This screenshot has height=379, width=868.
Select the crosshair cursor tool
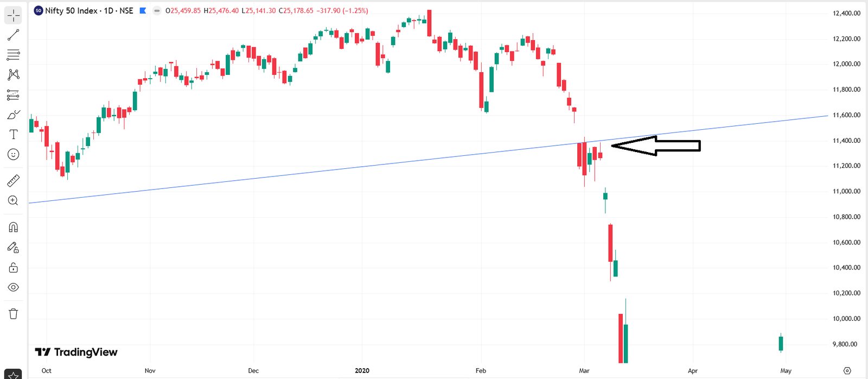click(x=14, y=15)
